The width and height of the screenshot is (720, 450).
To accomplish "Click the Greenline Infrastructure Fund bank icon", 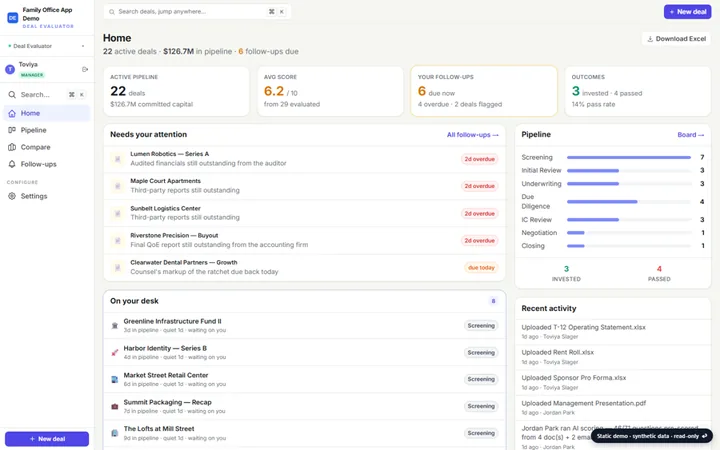I will [x=115, y=326].
